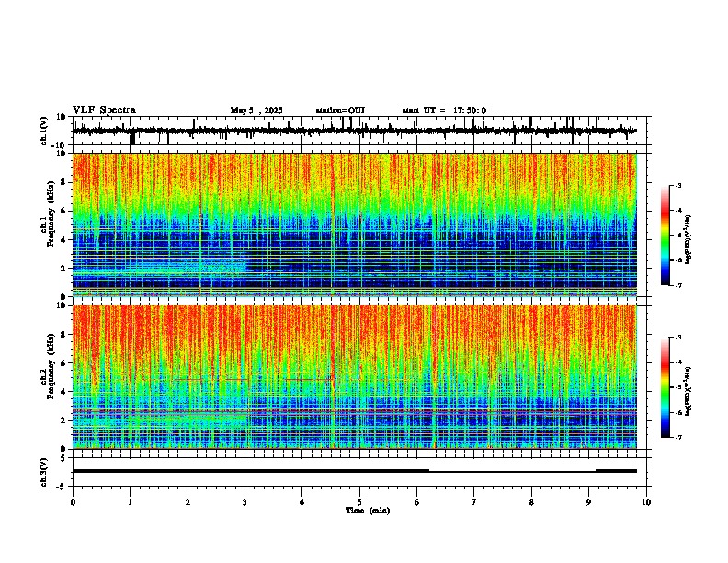
Task: Click the ch.1 spectrogram color bar
Action: tap(665, 236)
